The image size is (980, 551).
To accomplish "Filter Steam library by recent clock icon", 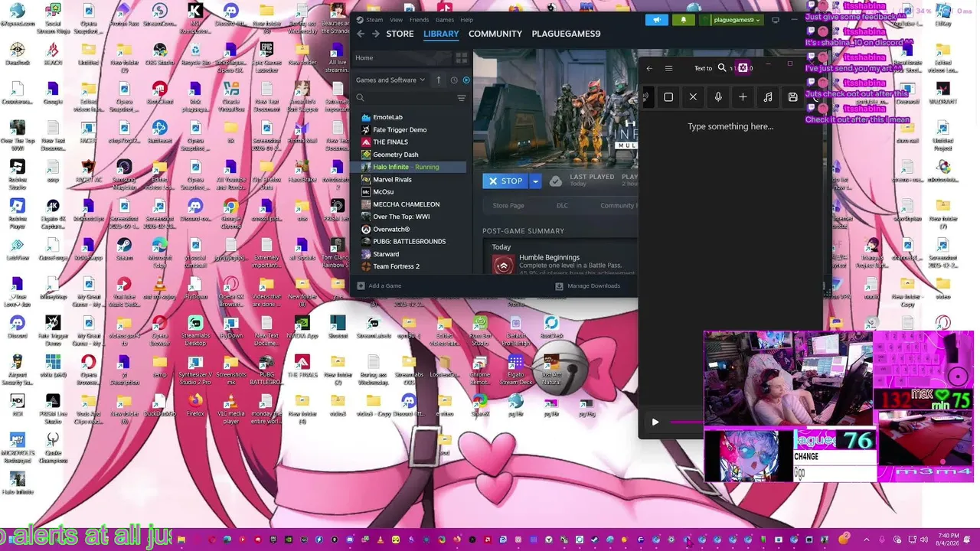I will pos(454,80).
